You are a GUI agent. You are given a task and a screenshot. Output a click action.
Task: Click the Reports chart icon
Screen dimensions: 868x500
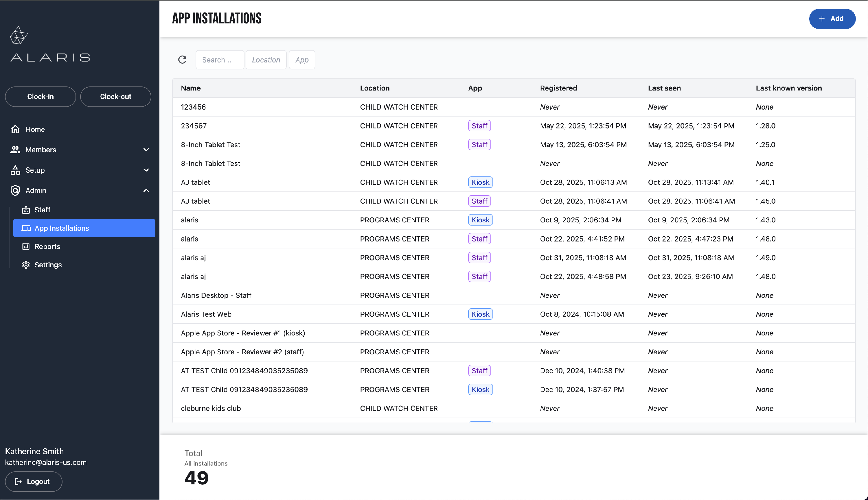(x=26, y=247)
